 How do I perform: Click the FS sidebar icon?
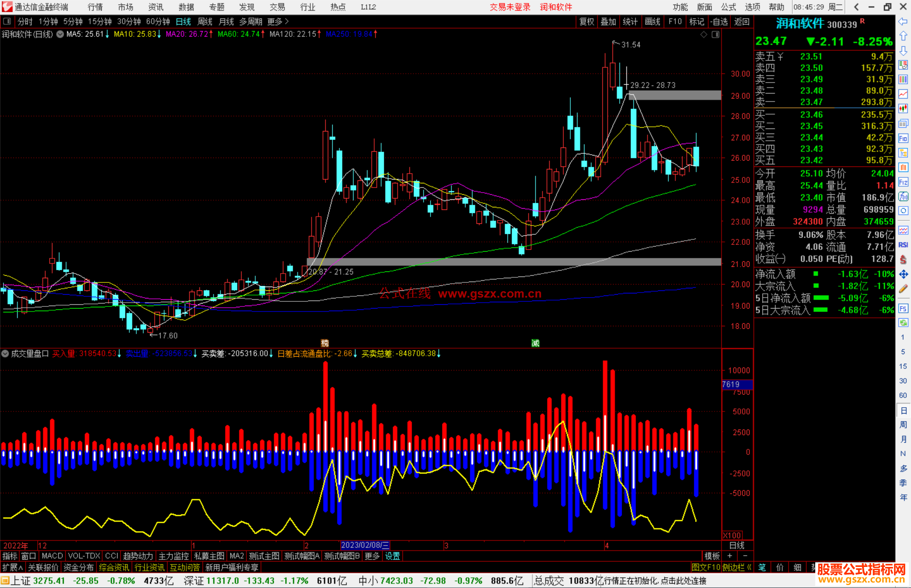coord(903,309)
